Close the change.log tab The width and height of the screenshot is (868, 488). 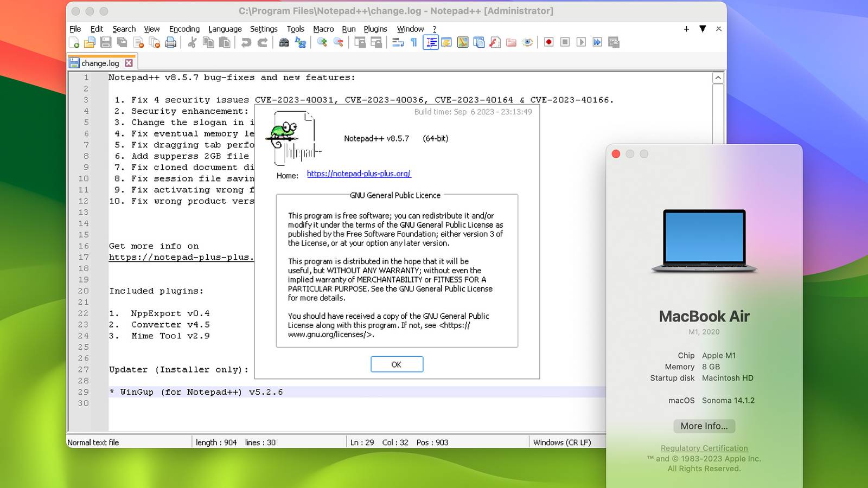point(129,63)
